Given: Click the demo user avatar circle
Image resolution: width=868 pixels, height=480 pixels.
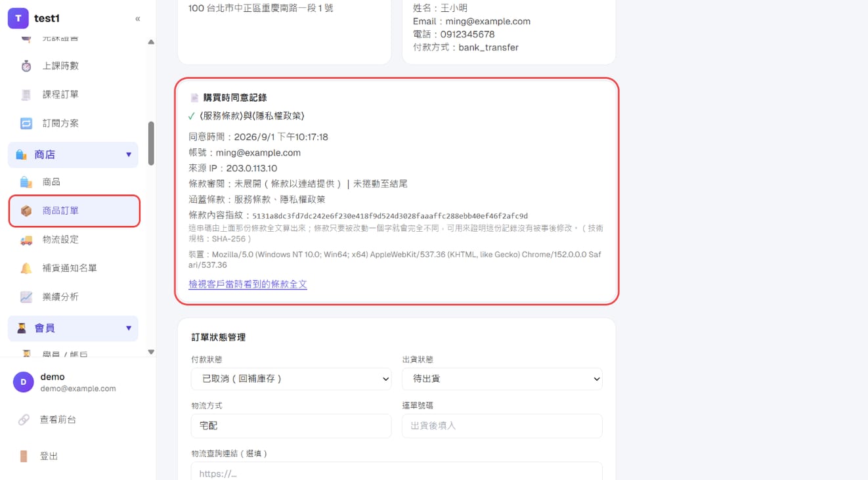Looking at the screenshot, I should (24, 382).
